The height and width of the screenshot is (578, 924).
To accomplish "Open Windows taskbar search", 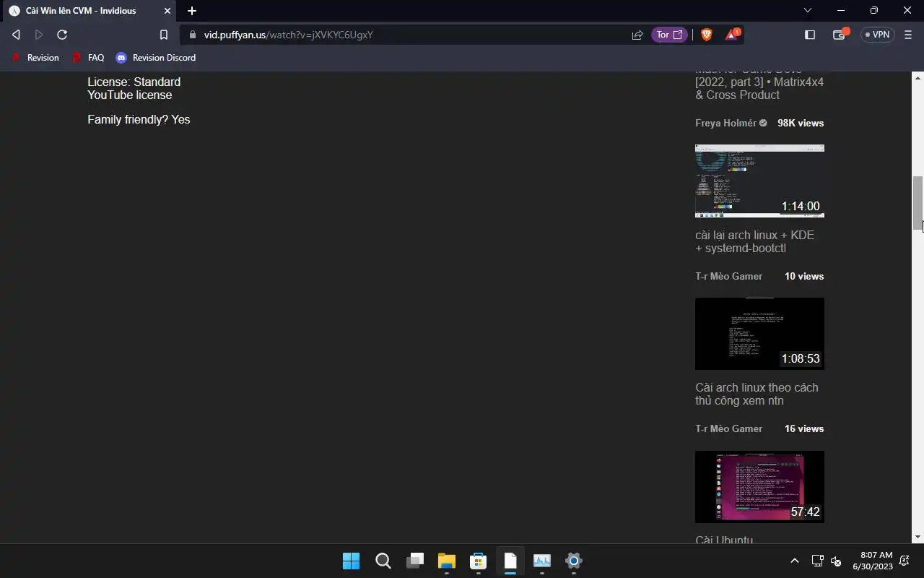I will 383,561.
